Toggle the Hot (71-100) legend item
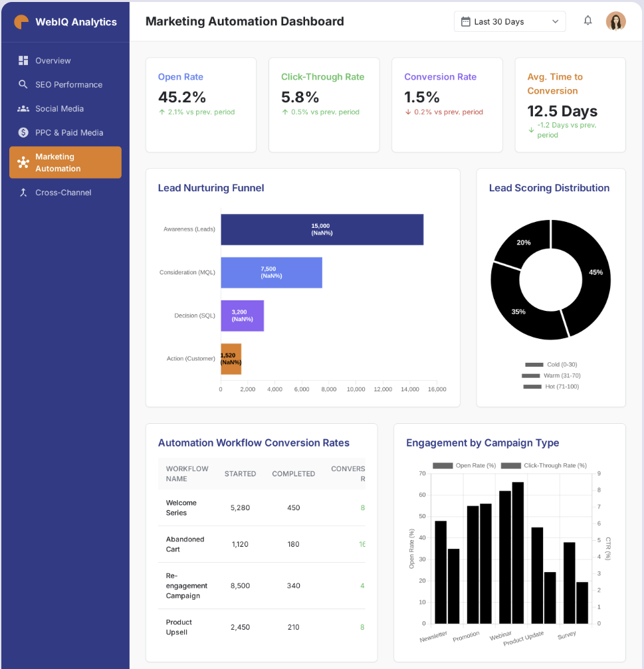The height and width of the screenshot is (669, 644). [x=550, y=387]
